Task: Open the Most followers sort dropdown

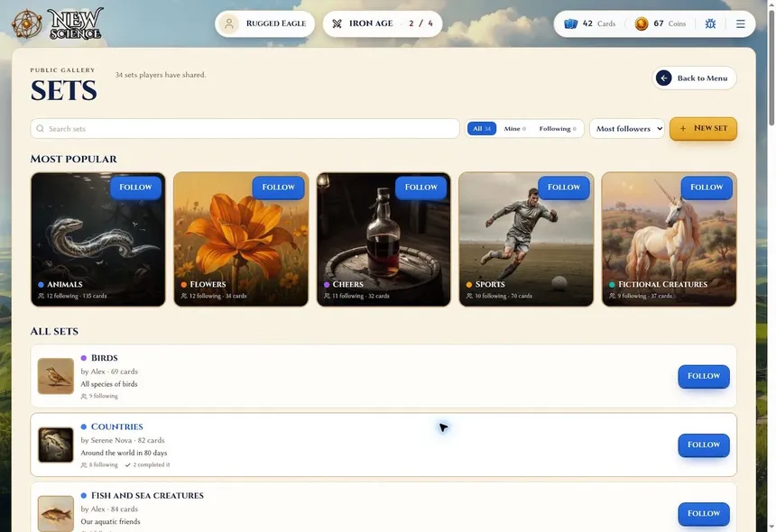Action: (627, 129)
